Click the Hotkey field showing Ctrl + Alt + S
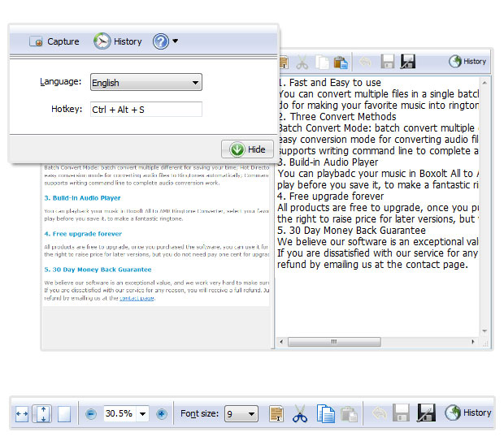This screenshot has height=445, width=504. (x=146, y=110)
